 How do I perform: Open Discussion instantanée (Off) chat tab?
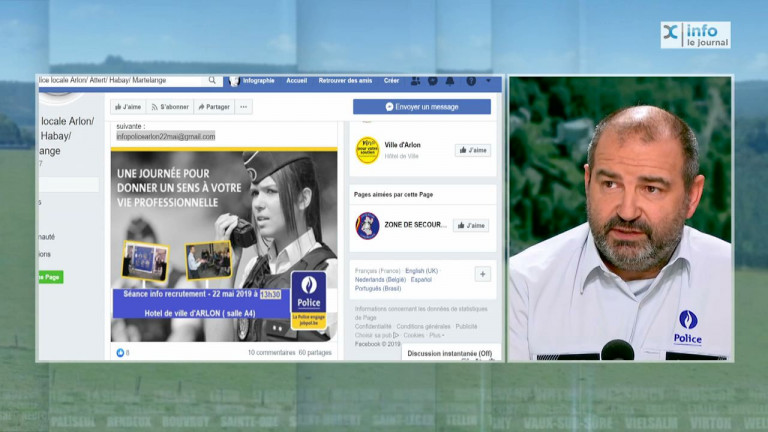(450, 353)
